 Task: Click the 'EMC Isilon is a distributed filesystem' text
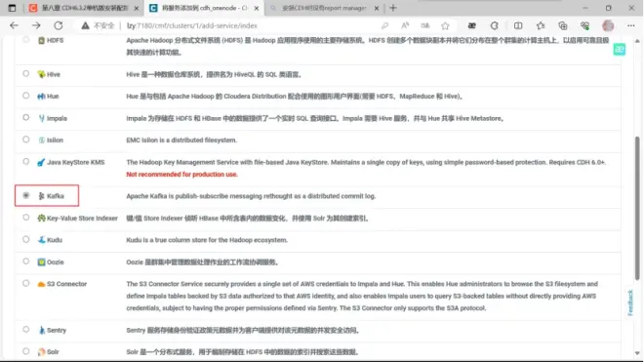tap(181, 141)
